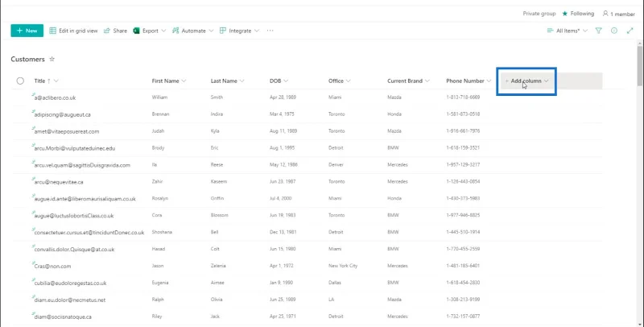The width and height of the screenshot is (644, 327).
Task: Open item Cras@non.com
Action: click(x=52, y=267)
